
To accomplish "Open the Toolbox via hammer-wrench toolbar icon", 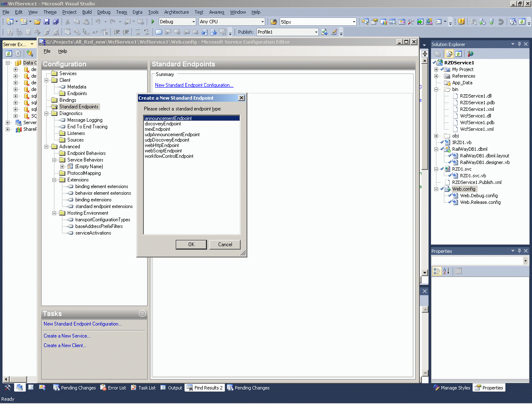I will [411, 22].
